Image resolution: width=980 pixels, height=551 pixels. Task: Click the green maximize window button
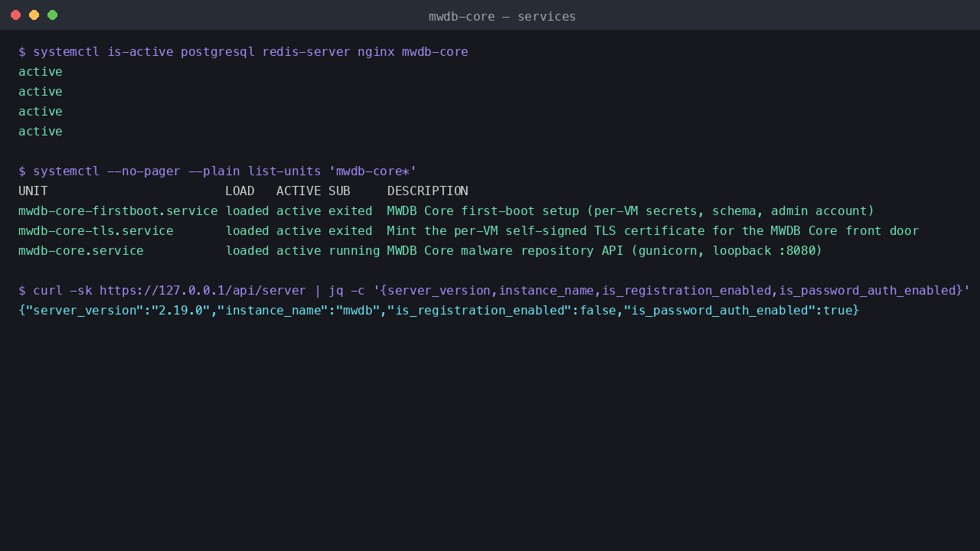(52, 15)
